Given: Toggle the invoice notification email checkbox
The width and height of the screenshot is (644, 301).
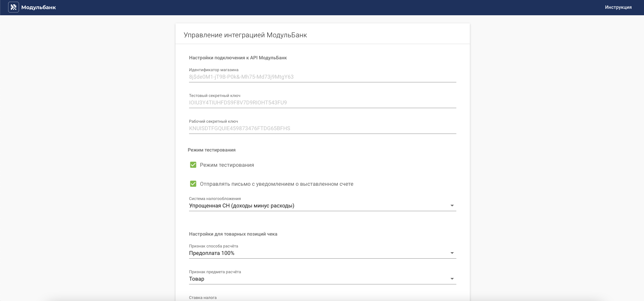Looking at the screenshot, I should tap(193, 184).
